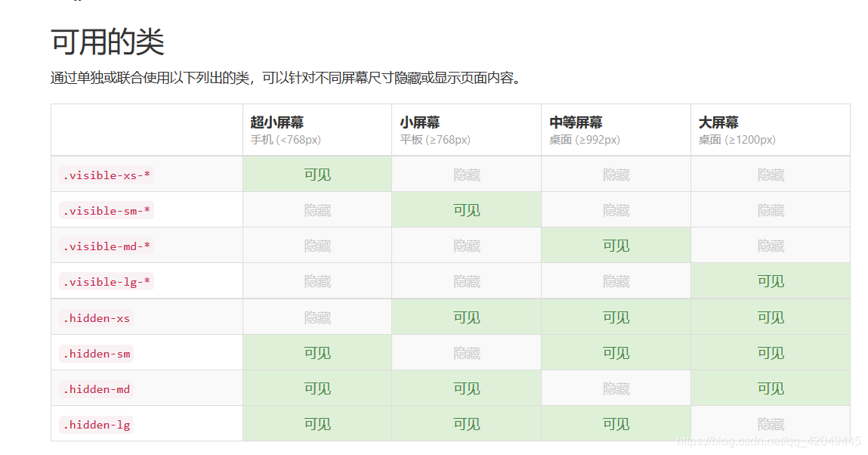The height and width of the screenshot is (455, 868).
Task: Click 可见 cell in .visible-md-* row
Action: coord(616,245)
